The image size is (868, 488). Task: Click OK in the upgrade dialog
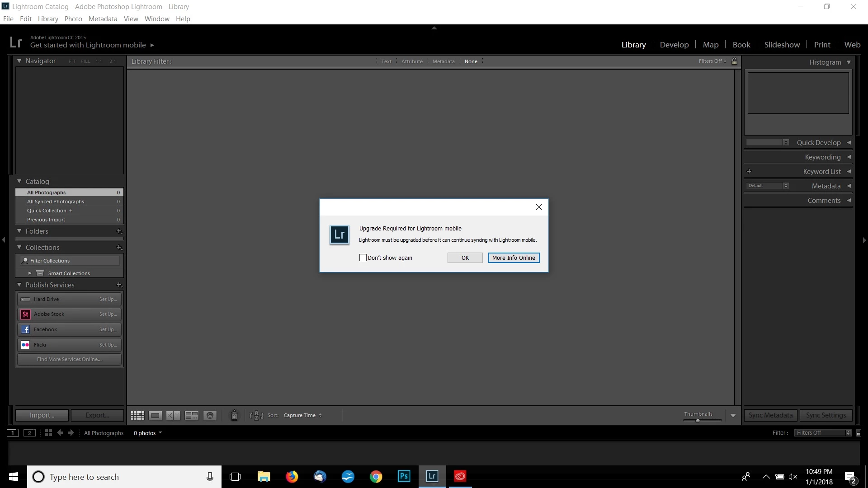[465, 258]
